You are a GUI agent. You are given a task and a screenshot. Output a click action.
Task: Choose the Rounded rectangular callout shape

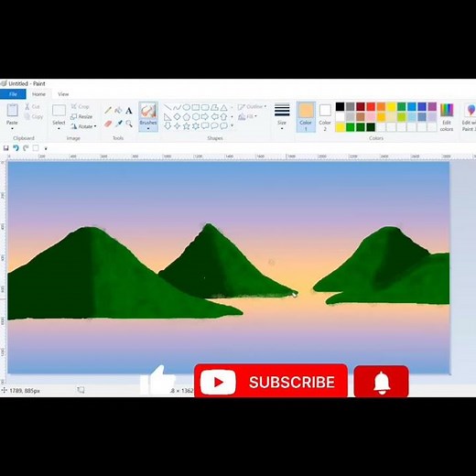[205, 125]
